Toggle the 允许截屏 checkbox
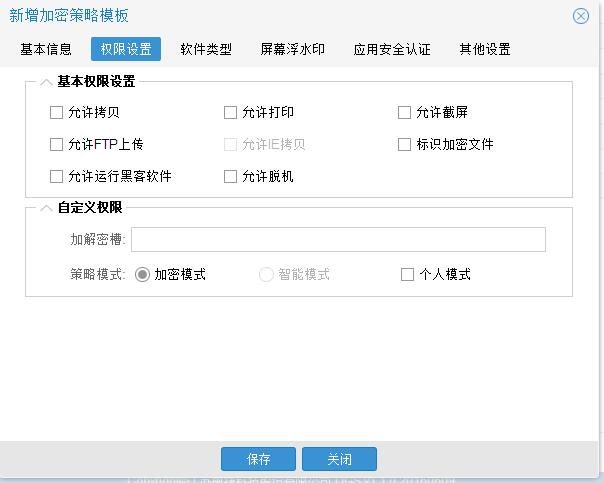 (405, 112)
